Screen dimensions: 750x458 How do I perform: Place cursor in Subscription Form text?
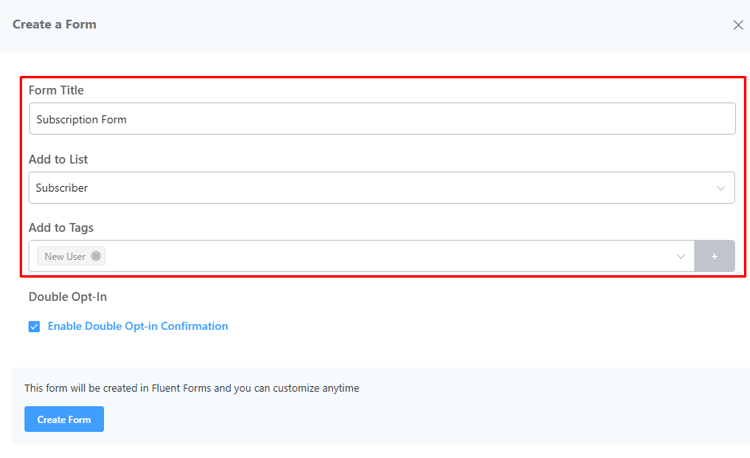(81, 119)
